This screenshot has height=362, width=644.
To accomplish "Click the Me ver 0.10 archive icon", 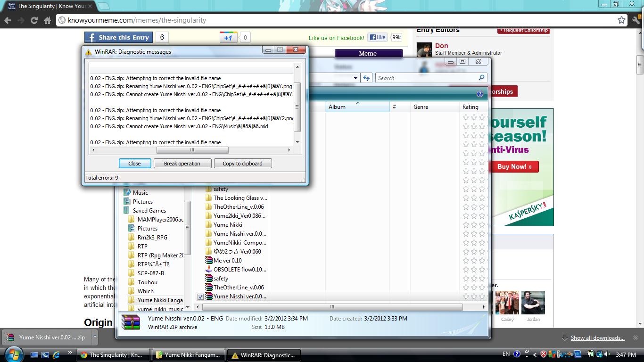I will (x=209, y=260).
